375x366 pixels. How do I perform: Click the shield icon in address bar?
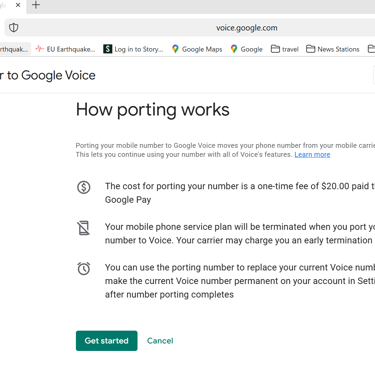[x=14, y=28]
